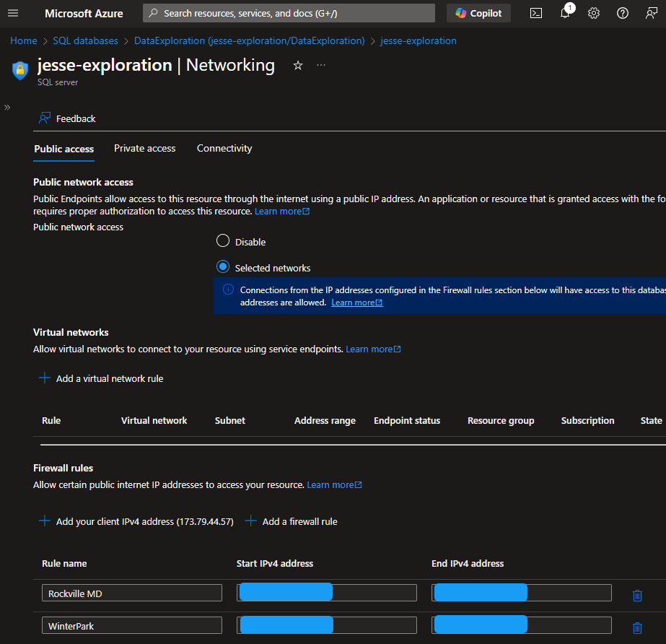Edit the Rockville MD rule name field
The image size is (666, 644).
tap(131, 593)
